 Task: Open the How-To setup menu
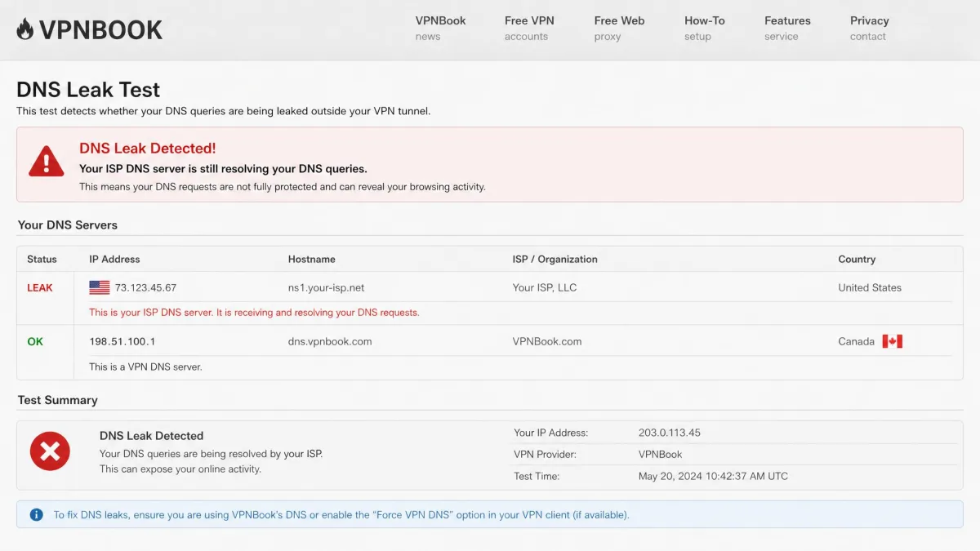(x=705, y=29)
